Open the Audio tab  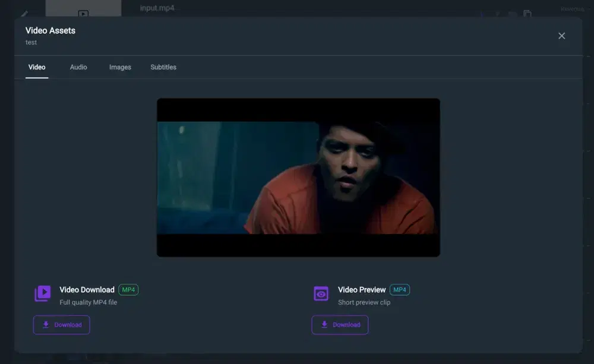pos(78,68)
